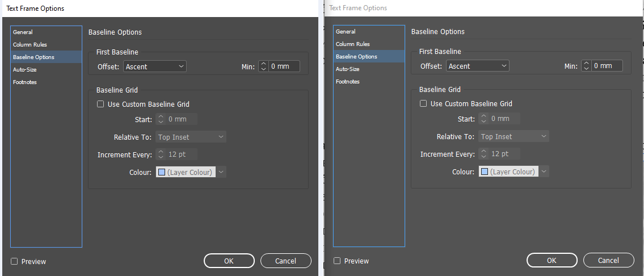This screenshot has width=644, height=276.
Task: Open Footnotes section in the left dialog
Action: tap(25, 82)
